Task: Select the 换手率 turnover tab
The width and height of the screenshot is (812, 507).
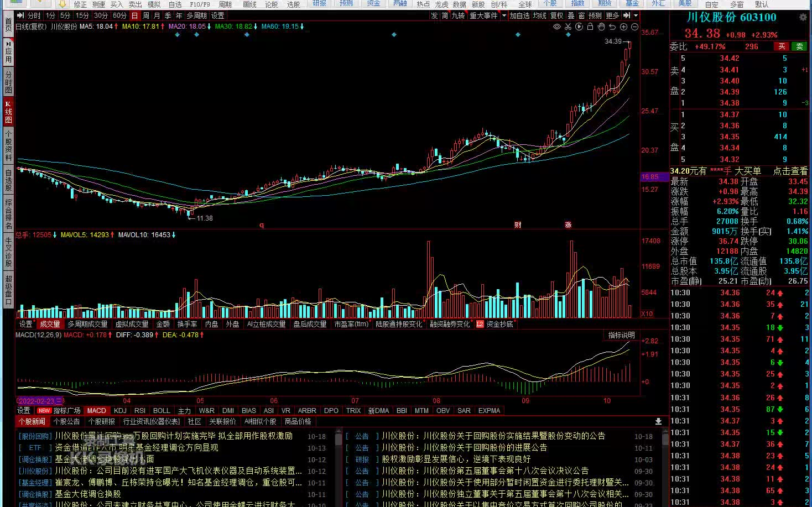Action: (x=187, y=324)
